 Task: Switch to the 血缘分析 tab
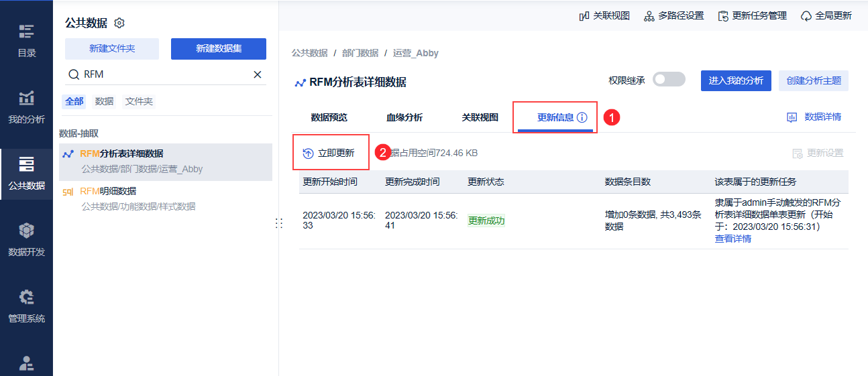coord(404,117)
